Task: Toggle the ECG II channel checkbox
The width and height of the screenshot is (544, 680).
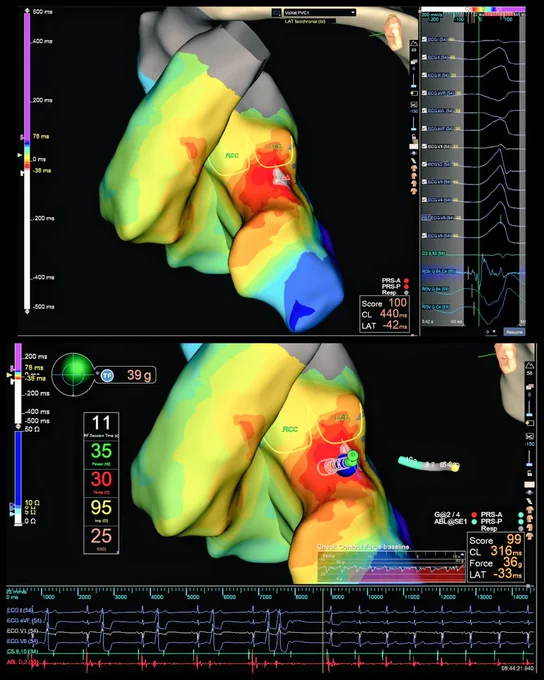Action: [x=425, y=57]
